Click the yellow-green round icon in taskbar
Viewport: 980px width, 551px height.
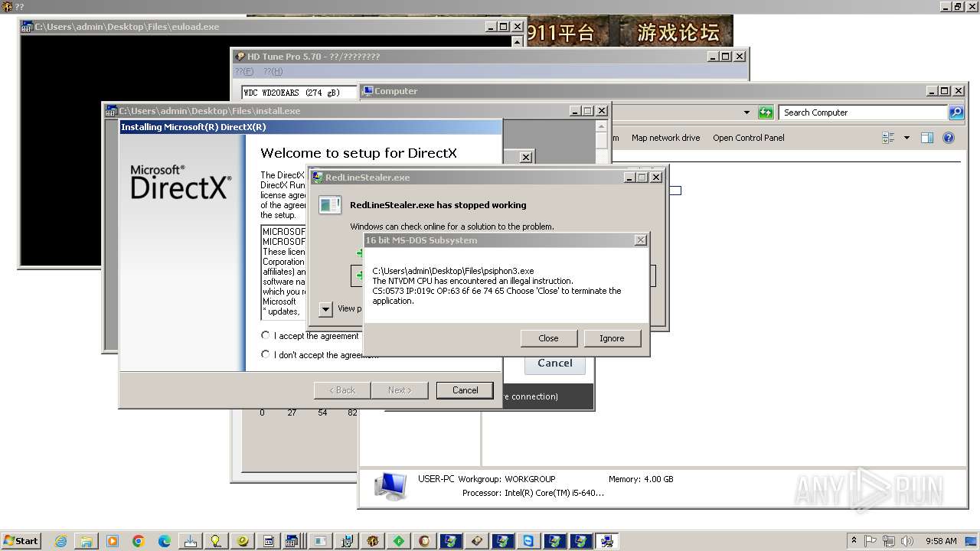[243, 541]
